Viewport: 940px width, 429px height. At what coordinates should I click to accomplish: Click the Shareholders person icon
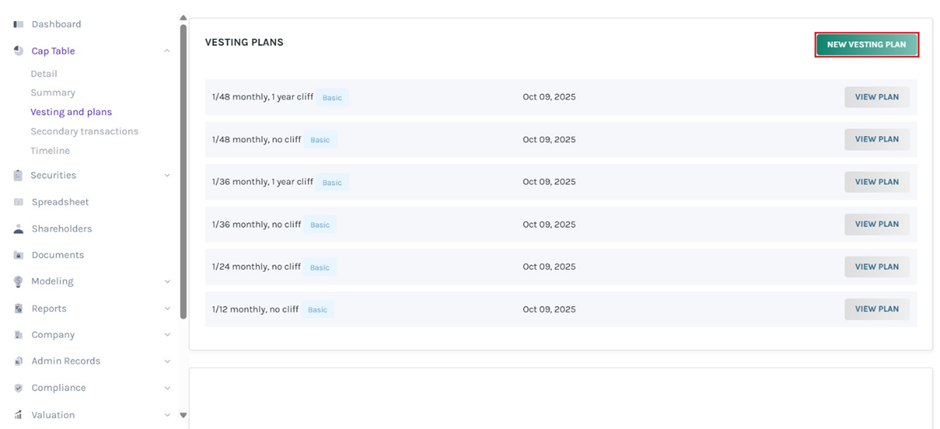click(18, 229)
